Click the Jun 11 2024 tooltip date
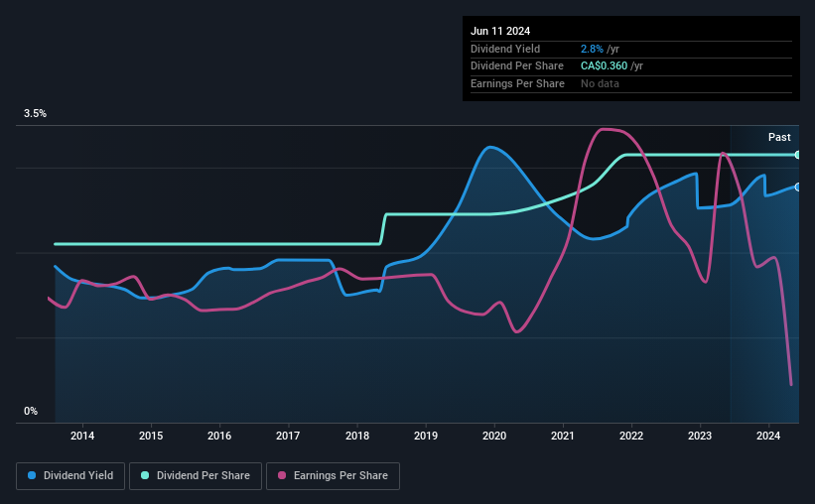The image size is (815, 504). pos(500,31)
